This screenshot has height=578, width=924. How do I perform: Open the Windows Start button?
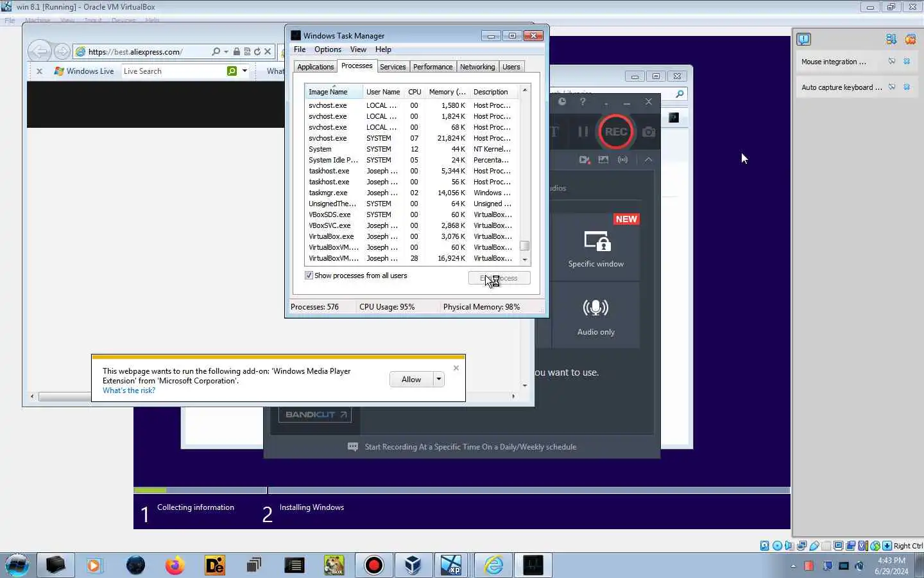click(x=17, y=565)
